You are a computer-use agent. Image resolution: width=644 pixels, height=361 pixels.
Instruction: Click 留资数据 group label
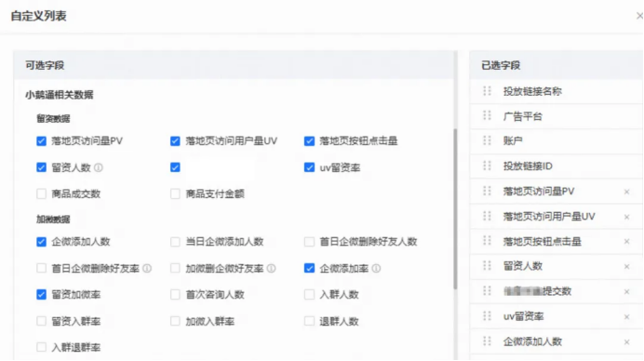click(x=53, y=119)
